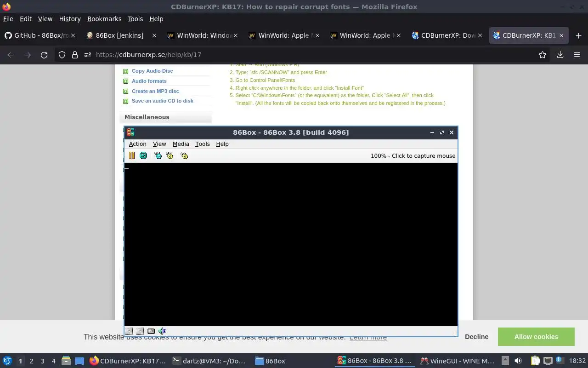Open 86Box Action menu
Viewport: 588px width, 368px height.
tap(137, 144)
